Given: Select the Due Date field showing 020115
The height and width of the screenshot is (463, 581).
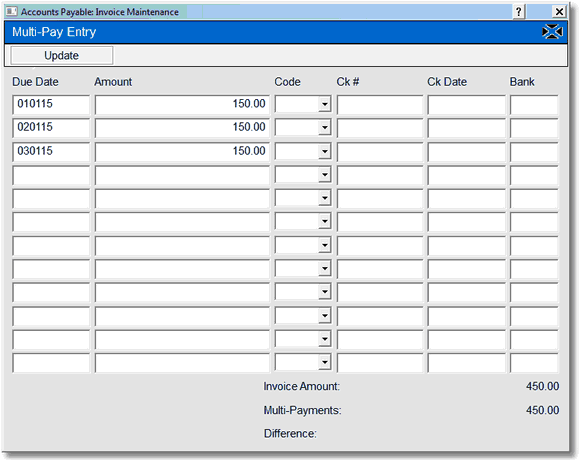Looking at the screenshot, I should coord(51,128).
